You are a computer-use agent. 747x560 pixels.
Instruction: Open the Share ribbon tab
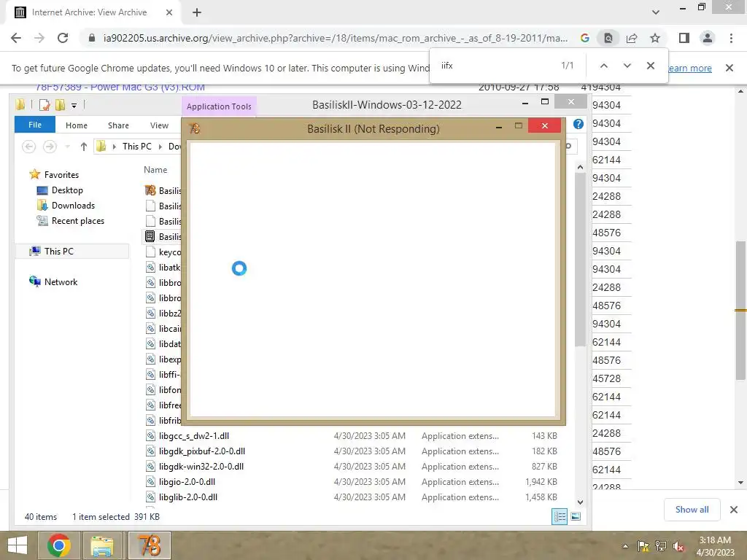pos(118,125)
